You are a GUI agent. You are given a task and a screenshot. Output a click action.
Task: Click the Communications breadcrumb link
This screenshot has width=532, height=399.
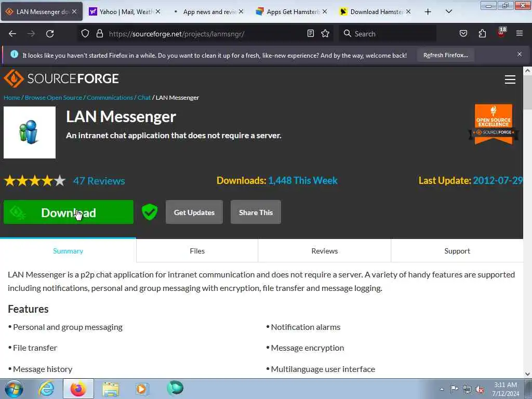tap(110, 98)
